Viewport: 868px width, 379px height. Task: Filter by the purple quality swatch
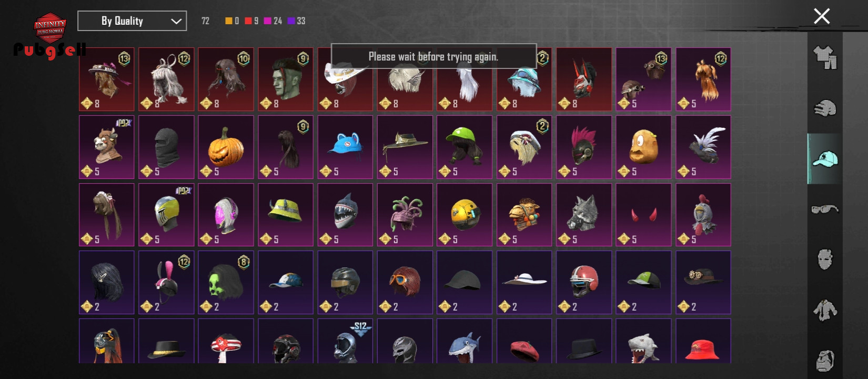tap(291, 21)
